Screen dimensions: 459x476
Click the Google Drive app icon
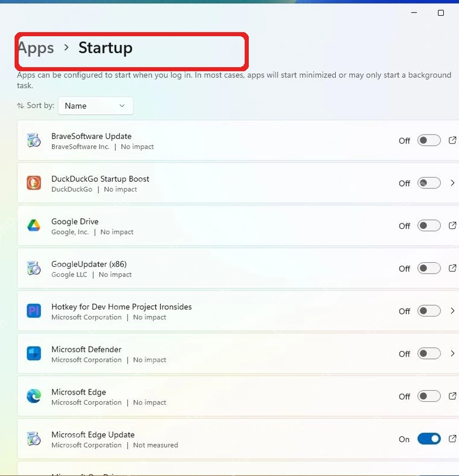(34, 225)
